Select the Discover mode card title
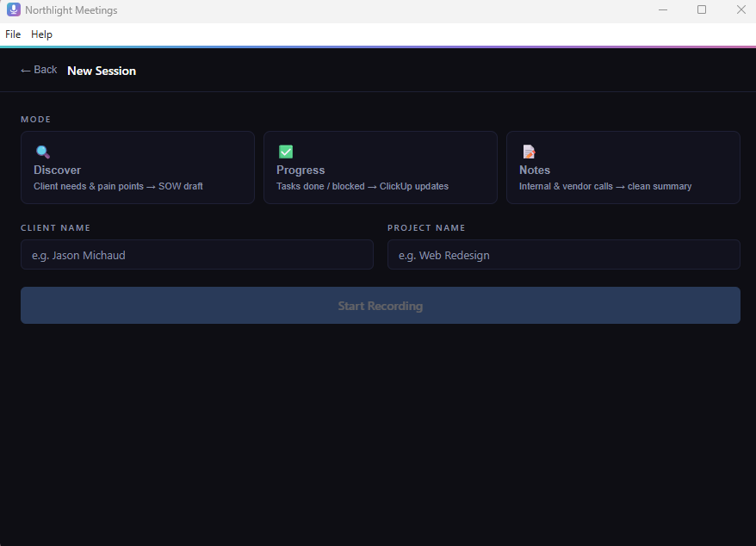 pos(58,170)
